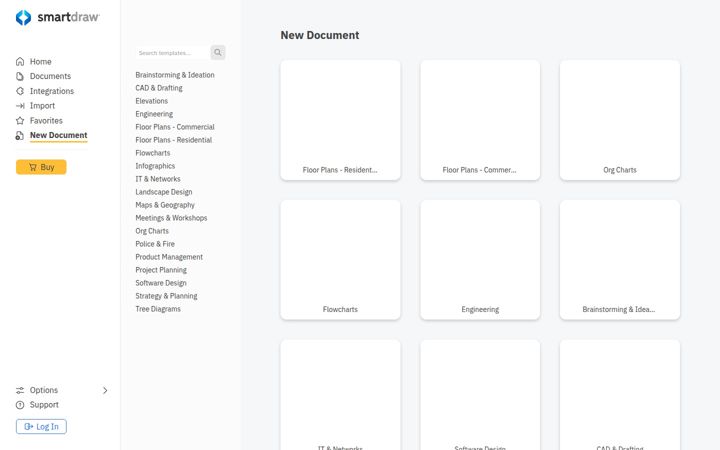Open the Brainstorming & Idea... card

pos(620,259)
